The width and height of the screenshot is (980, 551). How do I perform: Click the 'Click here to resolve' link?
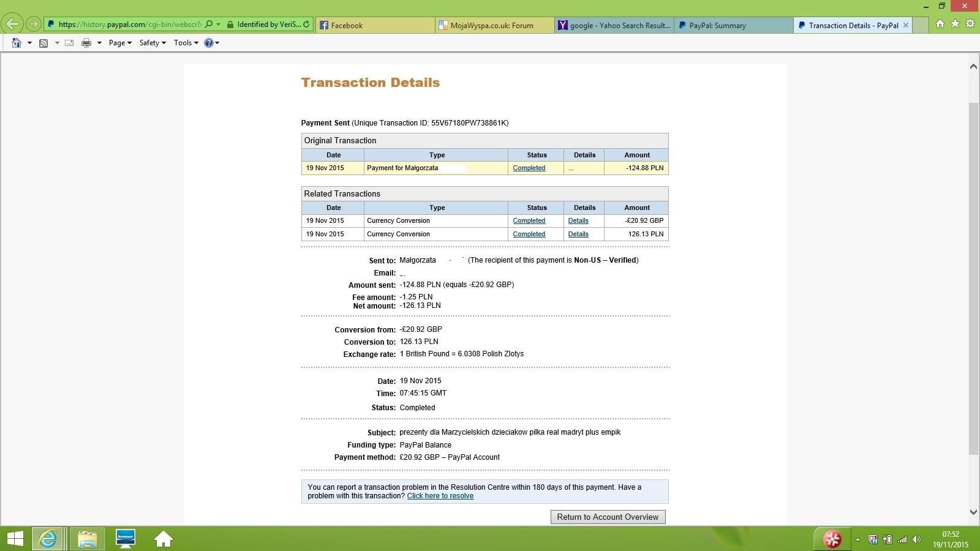click(440, 496)
